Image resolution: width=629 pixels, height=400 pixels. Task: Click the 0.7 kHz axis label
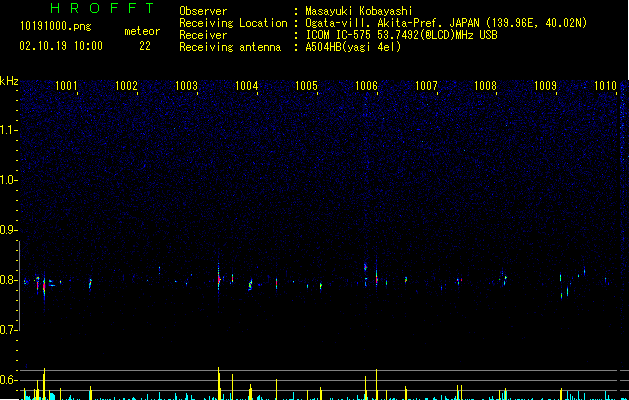click(x=9, y=330)
